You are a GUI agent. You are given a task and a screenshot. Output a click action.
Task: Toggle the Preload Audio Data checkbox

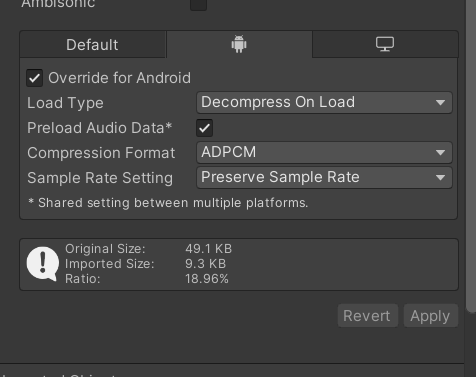coord(204,128)
